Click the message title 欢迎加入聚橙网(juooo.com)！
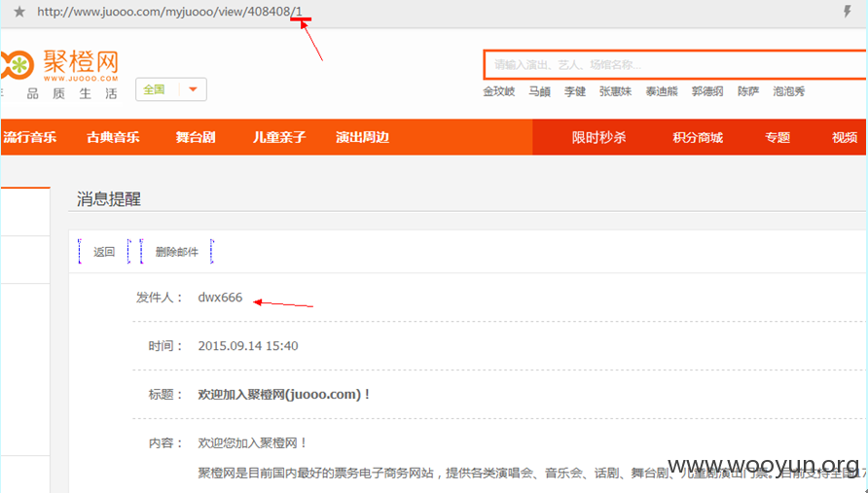The height and width of the screenshot is (493, 868). pyautogui.click(x=284, y=395)
